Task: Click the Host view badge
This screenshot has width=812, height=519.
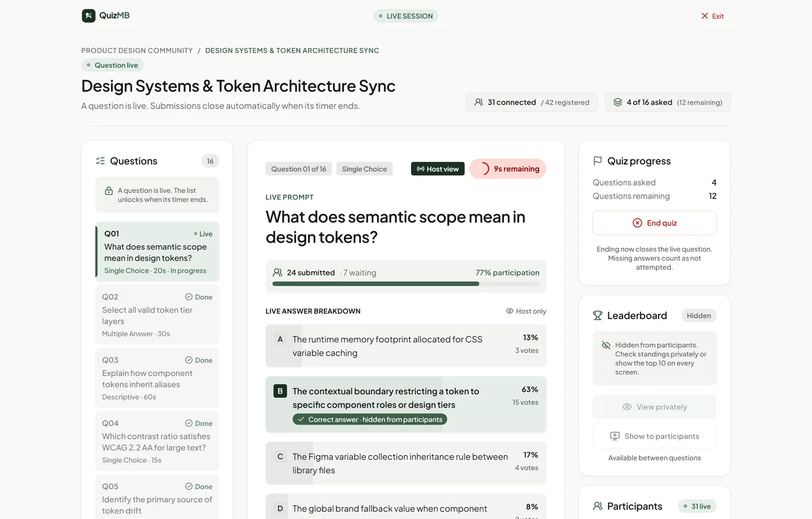Action: pos(438,169)
